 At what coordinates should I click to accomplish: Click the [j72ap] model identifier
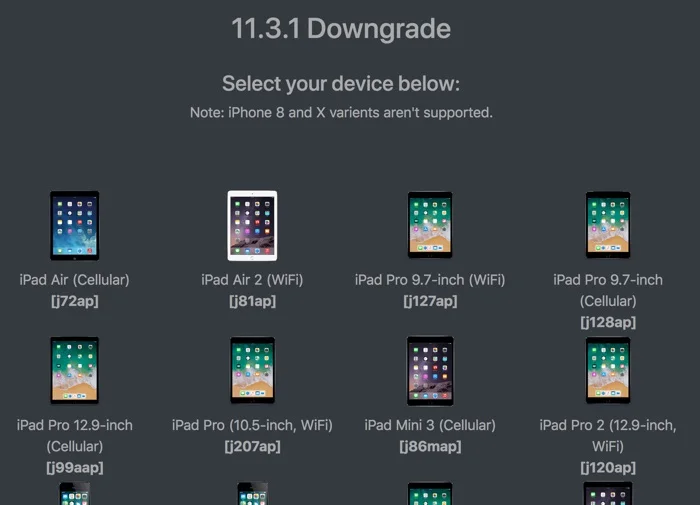(x=75, y=301)
